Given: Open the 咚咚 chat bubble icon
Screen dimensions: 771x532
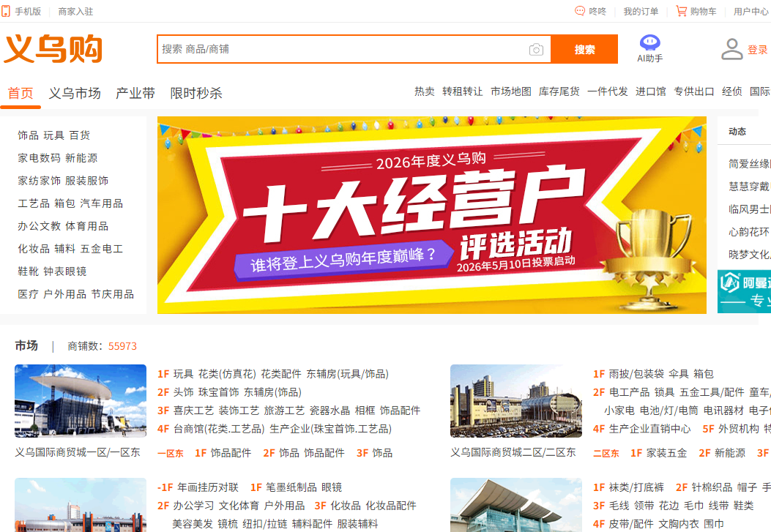Looking at the screenshot, I should (580, 11).
